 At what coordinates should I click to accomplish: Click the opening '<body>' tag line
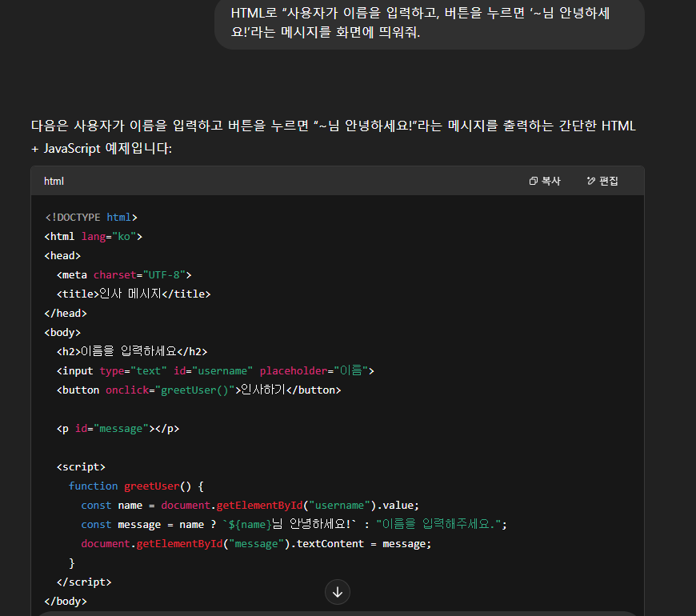point(62,333)
